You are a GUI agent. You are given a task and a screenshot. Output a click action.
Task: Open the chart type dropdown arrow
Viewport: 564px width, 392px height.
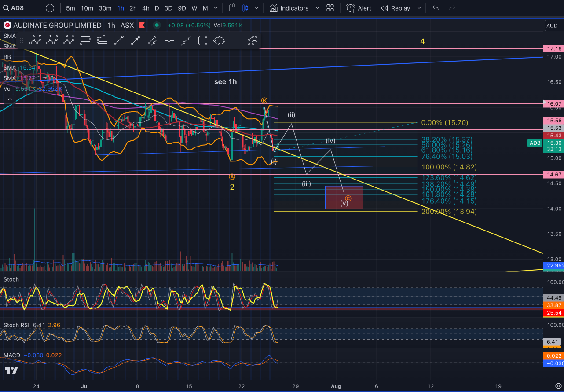click(x=256, y=8)
